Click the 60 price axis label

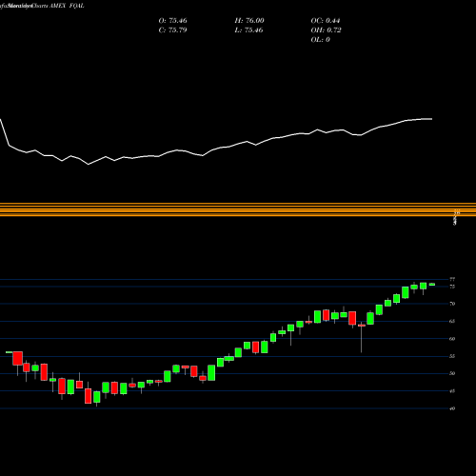pos(452,339)
